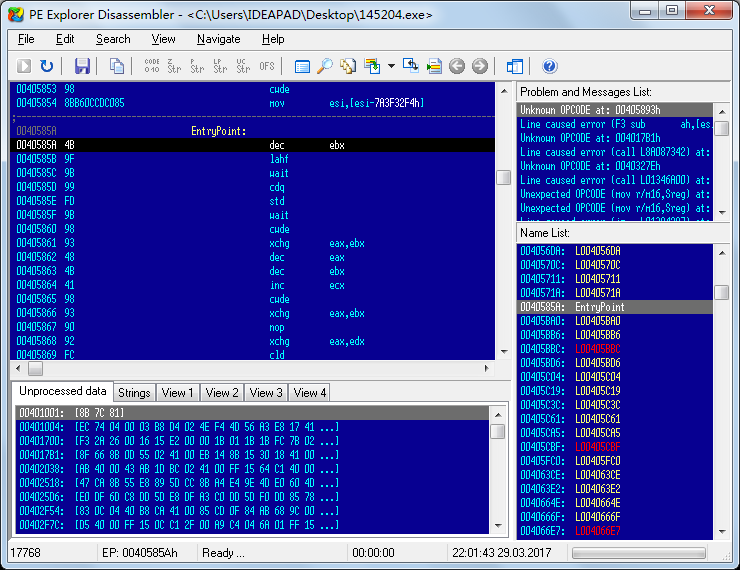
Task: Click the navigate back arrow icon
Action: 457,66
